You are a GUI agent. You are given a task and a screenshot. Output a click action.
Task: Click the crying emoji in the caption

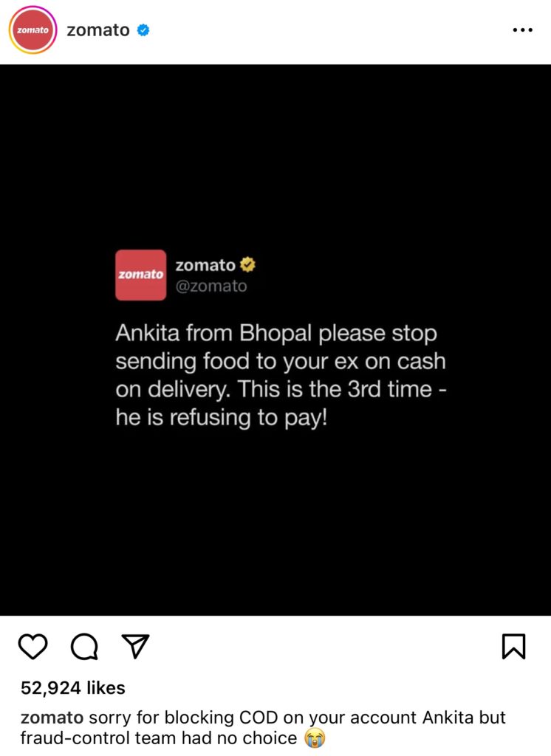pyautogui.click(x=315, y=738)
